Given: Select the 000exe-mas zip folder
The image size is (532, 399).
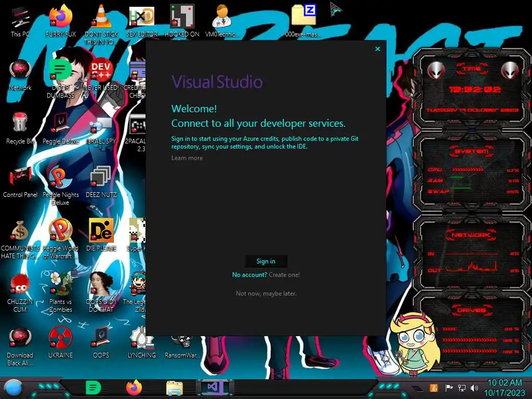Looking at the screenshot, I should tap(303, 22).
